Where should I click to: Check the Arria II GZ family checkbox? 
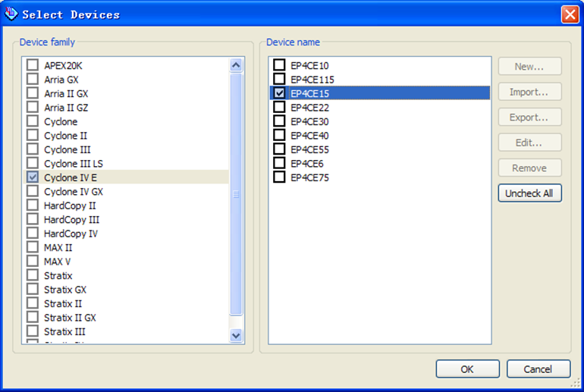[33, 107]
